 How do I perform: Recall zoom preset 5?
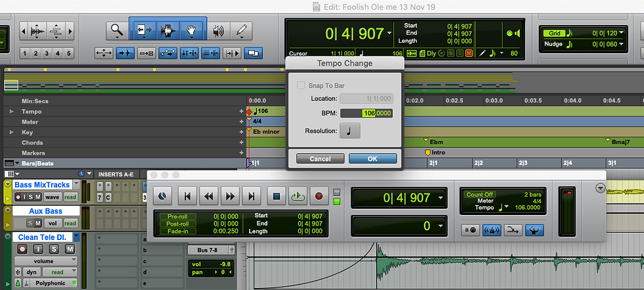click(x=68, y=53)
